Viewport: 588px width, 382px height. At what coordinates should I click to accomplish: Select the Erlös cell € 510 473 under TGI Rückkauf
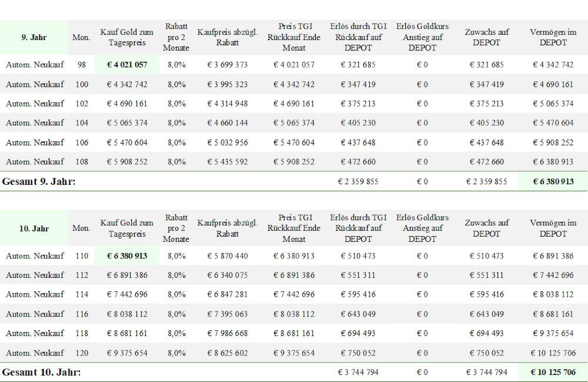(358, 256)
